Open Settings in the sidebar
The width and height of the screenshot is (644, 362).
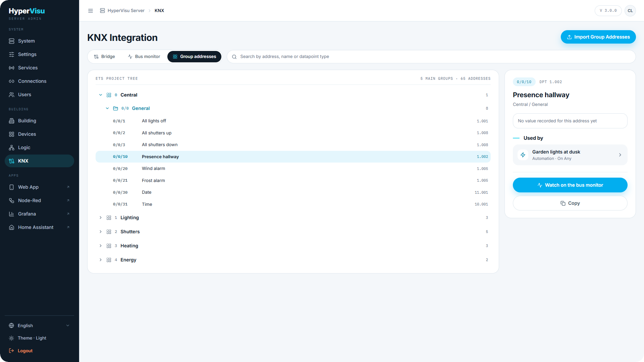click(40, 54)
